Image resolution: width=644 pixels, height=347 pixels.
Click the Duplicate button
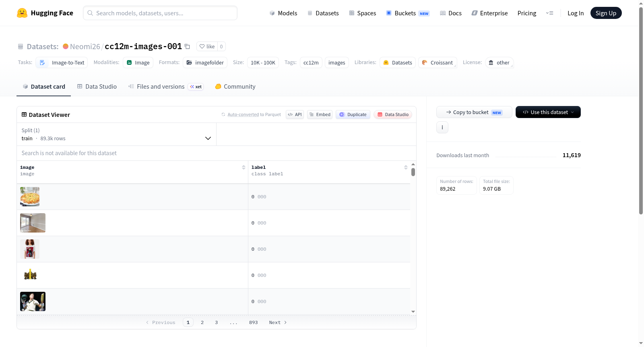pyautogui.click(x=353, y=114)
